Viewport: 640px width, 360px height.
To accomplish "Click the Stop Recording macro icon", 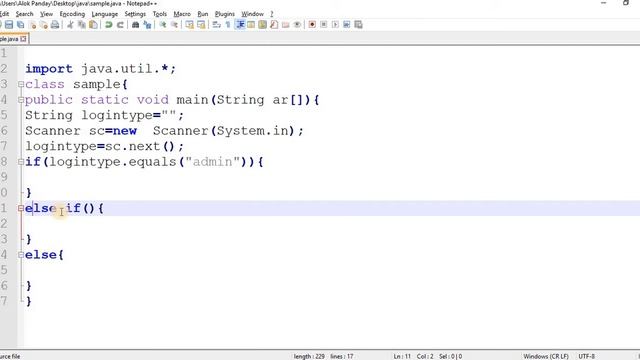I will pyautogui.click(x=324, y=25).
